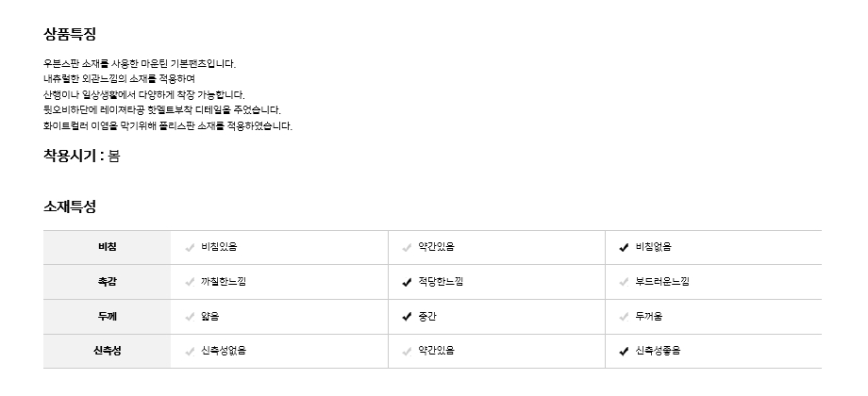Click the checkmark icon beside 두꺼움

pyautogui.click(x=624, y=316)
